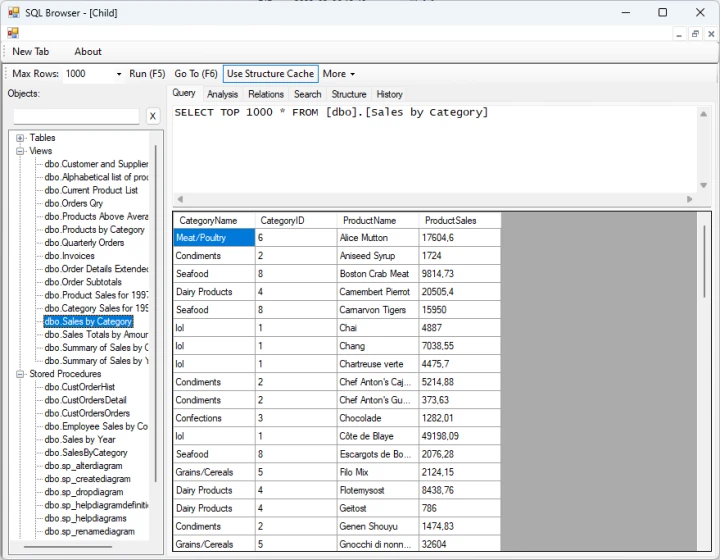
Task: Click the child window icon in menu strip
Action: tap(13, 33)
